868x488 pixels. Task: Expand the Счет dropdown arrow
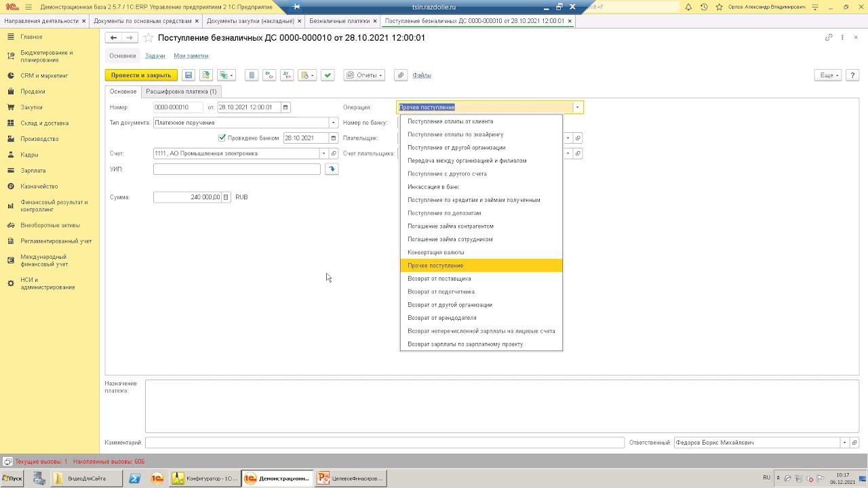tap(323, 154)
